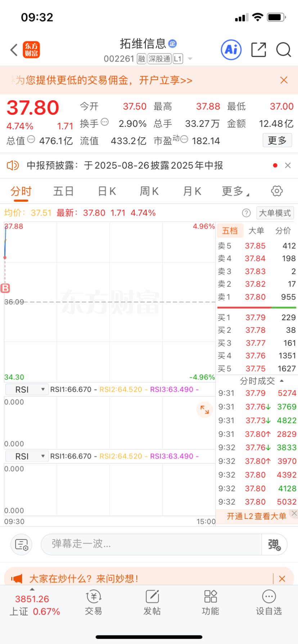This screenshot has width=298, height=644.
Task: Open the 发帖 post button
Action: [152, 602]
